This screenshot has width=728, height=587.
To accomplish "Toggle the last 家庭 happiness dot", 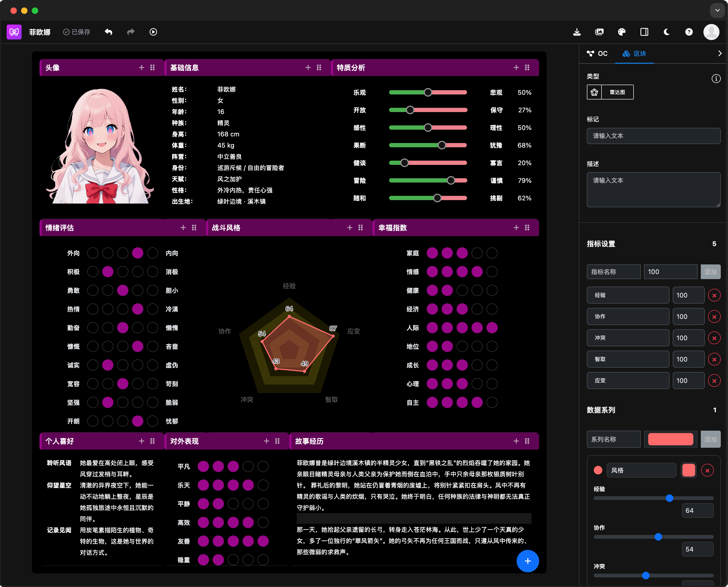I will (492, 253).
